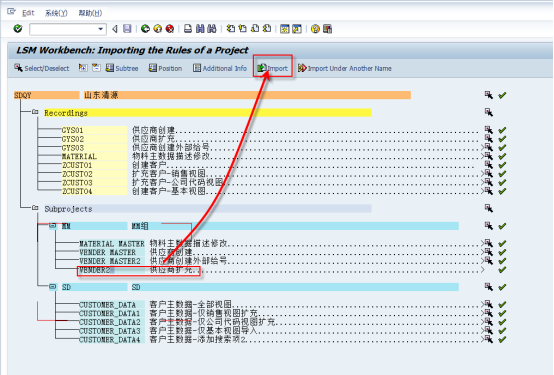Open the Help question-mark icon

[x=315, y=29]
